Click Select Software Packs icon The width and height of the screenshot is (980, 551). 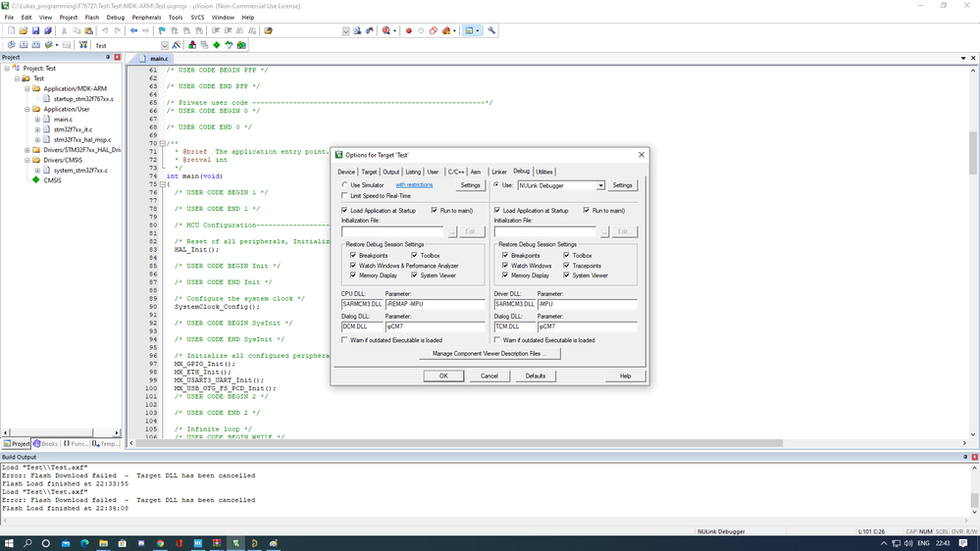tap(229, 45)
